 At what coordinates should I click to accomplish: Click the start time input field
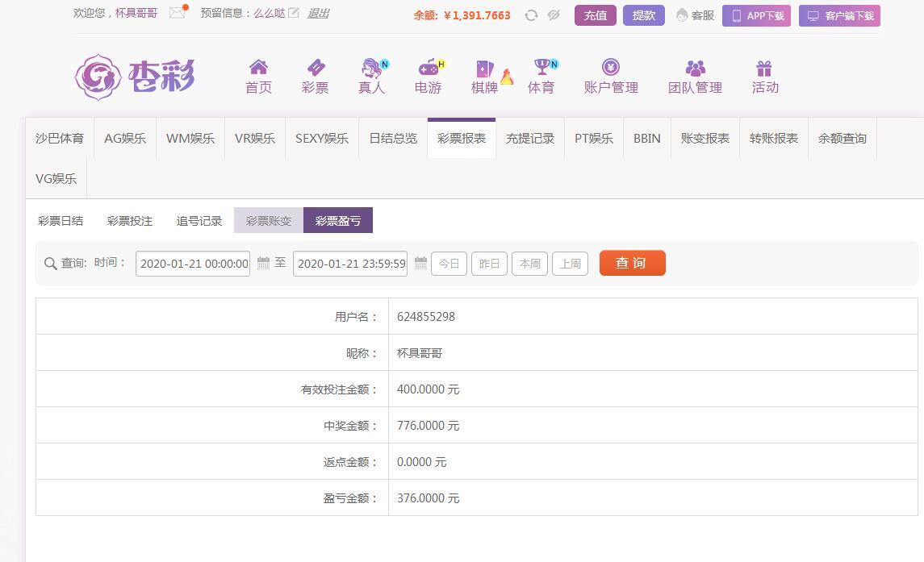tap(193, 264)
